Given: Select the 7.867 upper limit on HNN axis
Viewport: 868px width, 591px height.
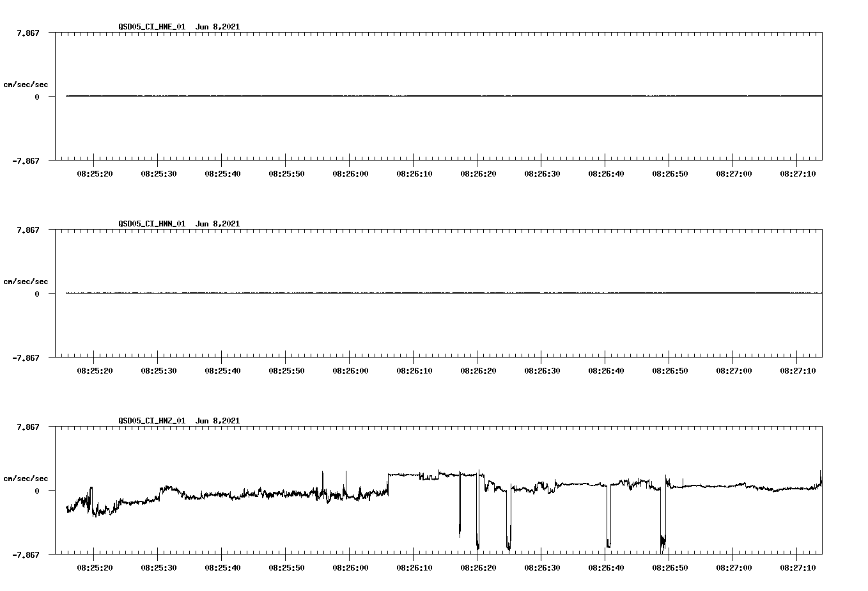Looking at the screenshot, I should (x=28, y=230).
